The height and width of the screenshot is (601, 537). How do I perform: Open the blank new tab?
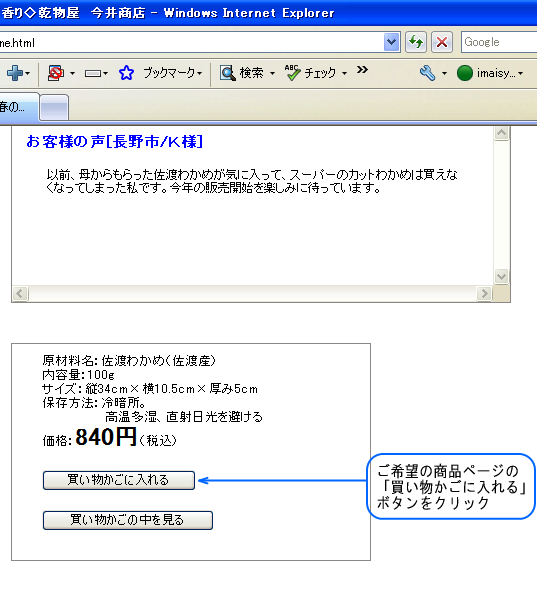click(x=54, y=108)
